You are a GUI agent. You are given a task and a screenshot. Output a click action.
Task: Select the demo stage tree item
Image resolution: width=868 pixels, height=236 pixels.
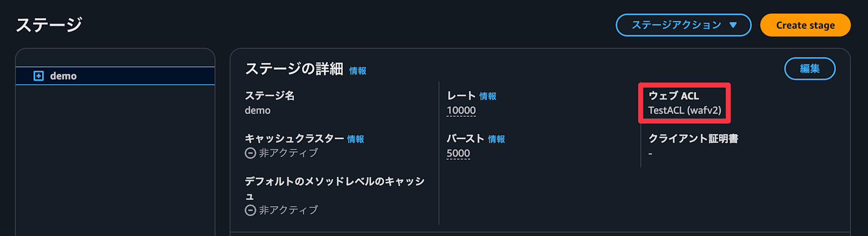tap(115, 76)
